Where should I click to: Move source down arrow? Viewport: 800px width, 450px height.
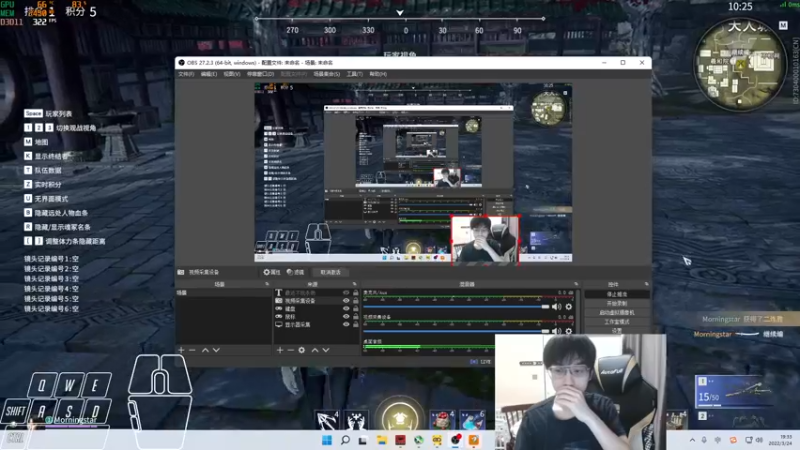coord(326,350)
